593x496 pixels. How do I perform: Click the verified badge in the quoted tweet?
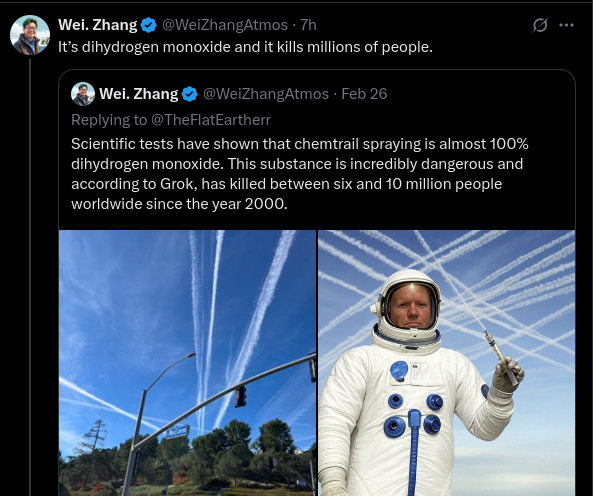point(189,94)
